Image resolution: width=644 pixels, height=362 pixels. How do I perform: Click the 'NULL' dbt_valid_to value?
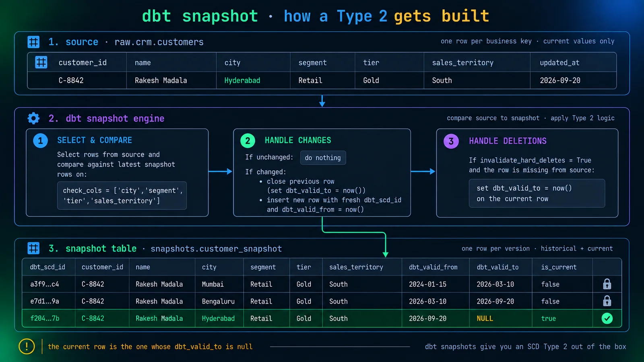[485, 318]
